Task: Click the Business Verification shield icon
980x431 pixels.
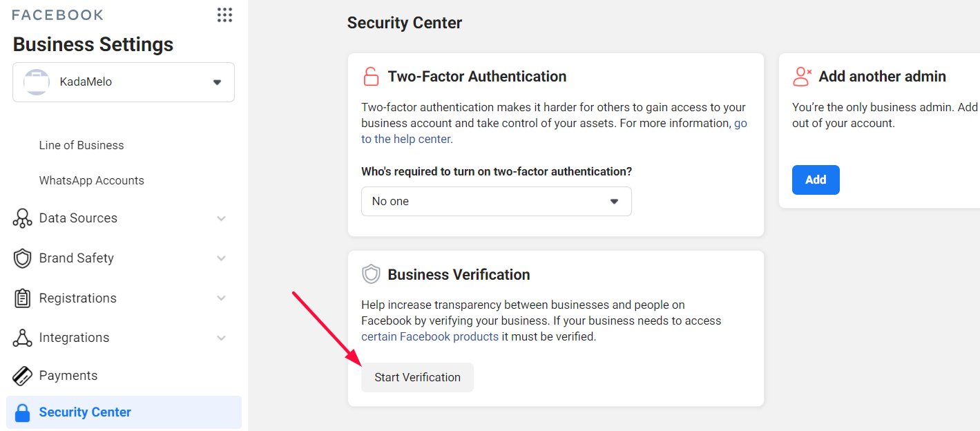Action: click(372, 274)
